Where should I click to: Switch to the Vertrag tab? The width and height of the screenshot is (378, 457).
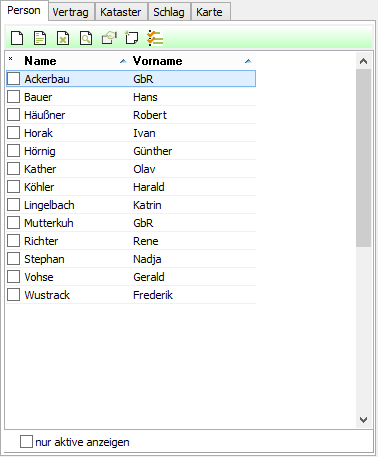pos(71,12)
